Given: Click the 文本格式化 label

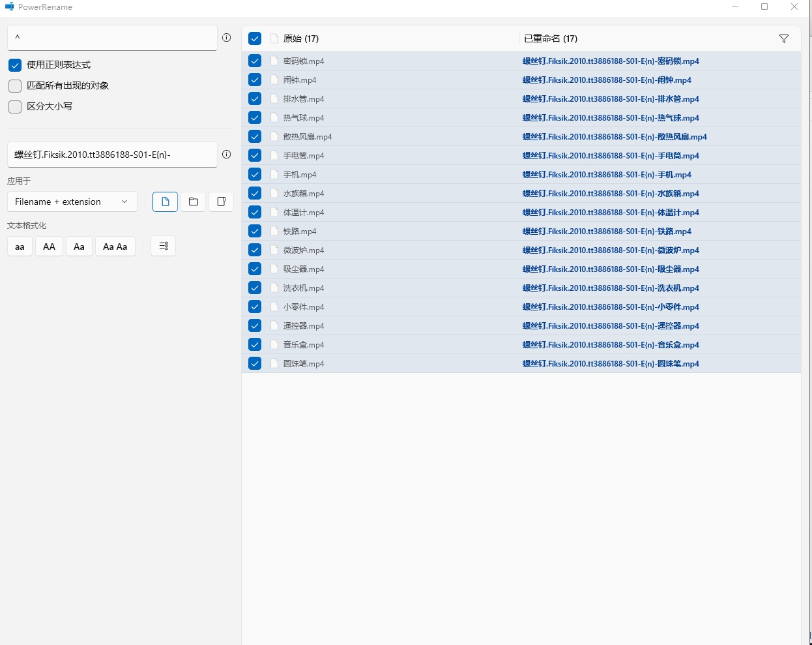Looking at the screenshot, I should [27, 225].
